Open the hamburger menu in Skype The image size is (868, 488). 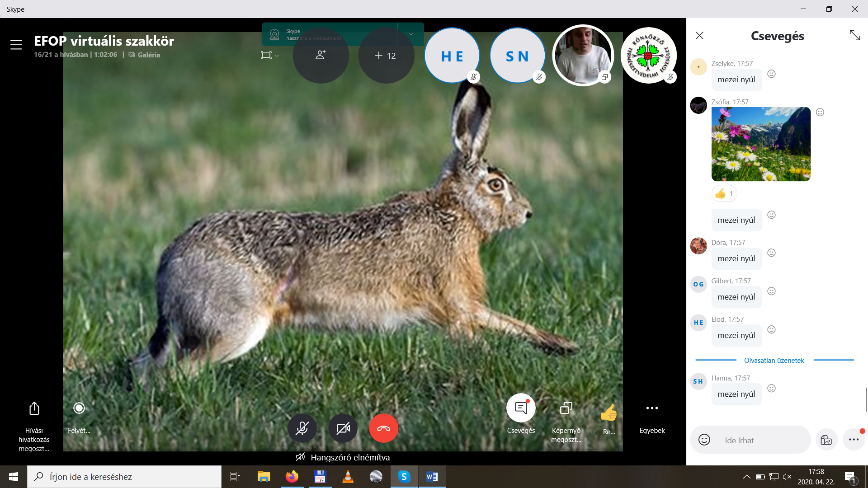tap(16, 45)
